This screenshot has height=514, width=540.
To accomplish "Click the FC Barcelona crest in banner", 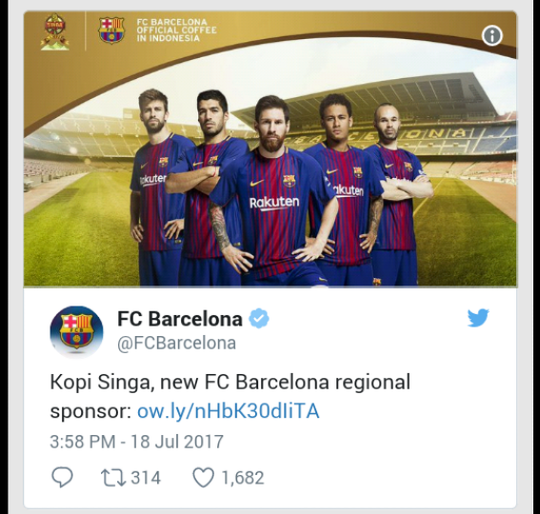I will [111, 30].
